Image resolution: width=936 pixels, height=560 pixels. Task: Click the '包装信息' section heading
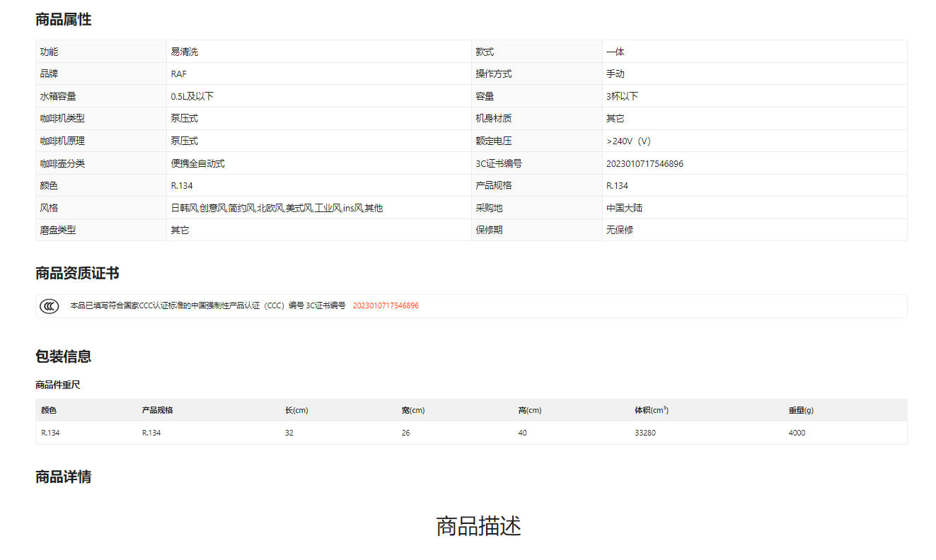tap(64, 356)
